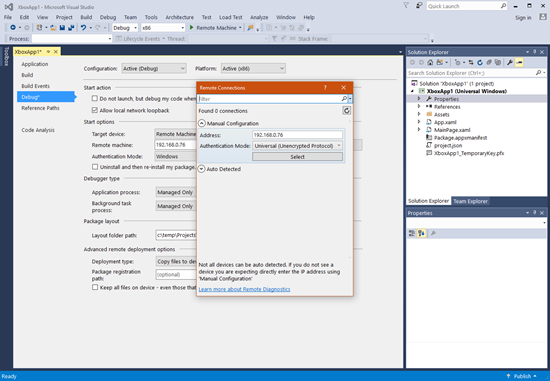
Task: Select the Reference Paths properties page
Action: point(40,108)
